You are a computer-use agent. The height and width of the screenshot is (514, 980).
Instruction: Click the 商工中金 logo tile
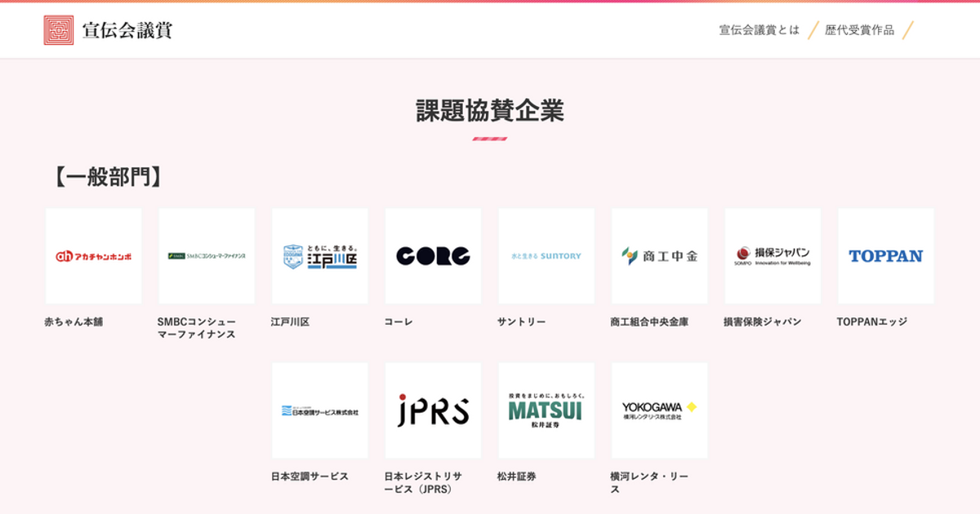[x=660, y=256]
